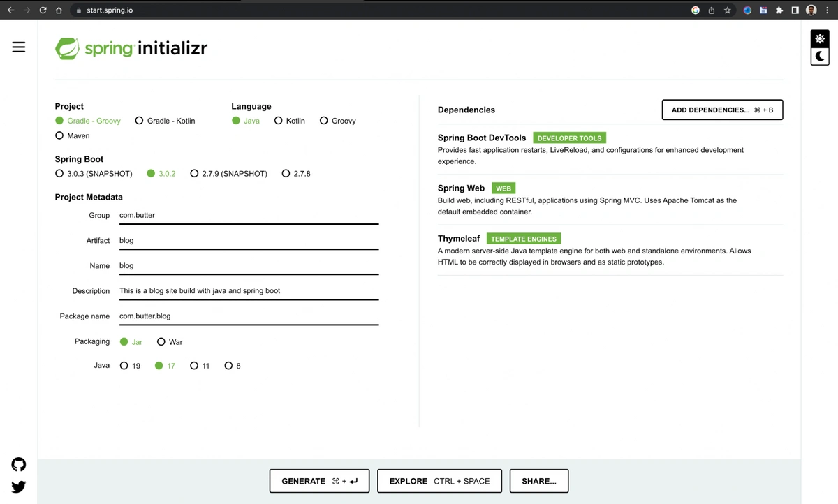This screenshot has width=838, height=504.
Task: Switch to light theme sun icon
Action: [819, 38]
